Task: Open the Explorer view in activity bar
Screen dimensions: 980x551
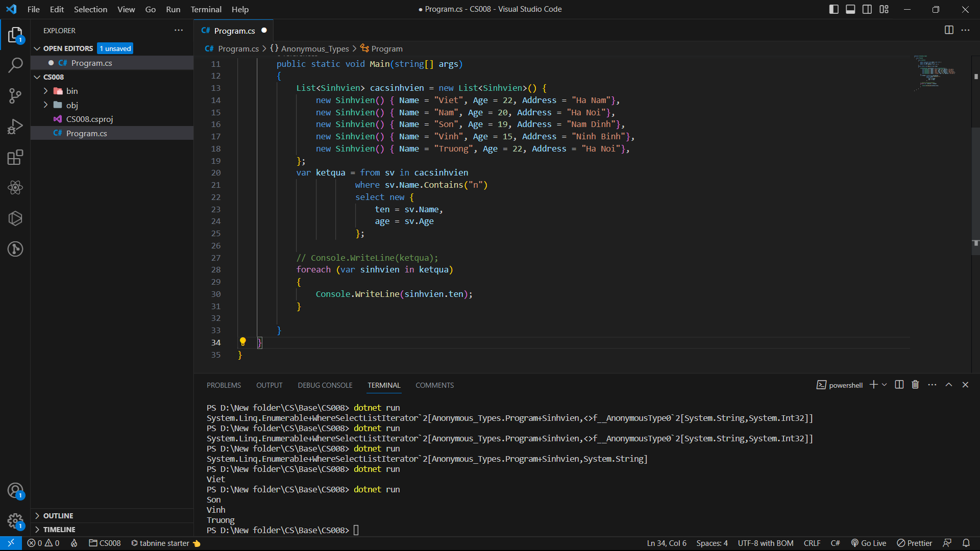Action: point(15,35)
